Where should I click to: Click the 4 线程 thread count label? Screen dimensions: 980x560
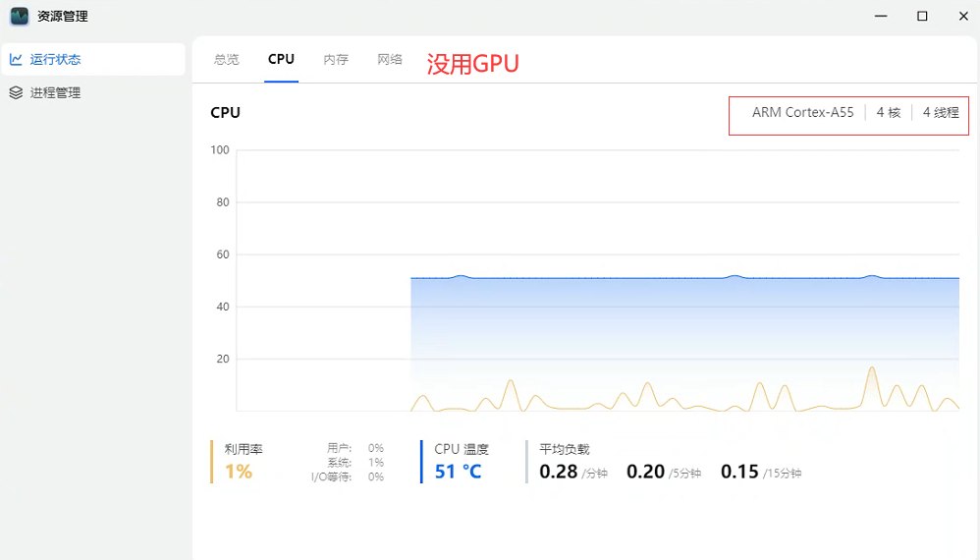[x=941, y=113]
